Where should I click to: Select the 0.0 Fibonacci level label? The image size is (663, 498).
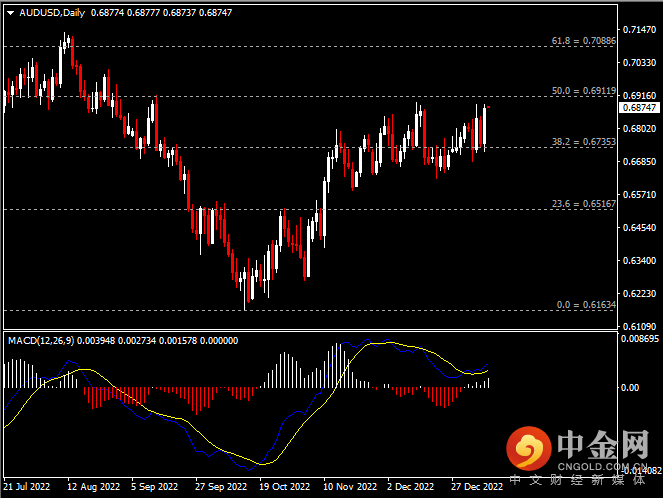[584, 304]
